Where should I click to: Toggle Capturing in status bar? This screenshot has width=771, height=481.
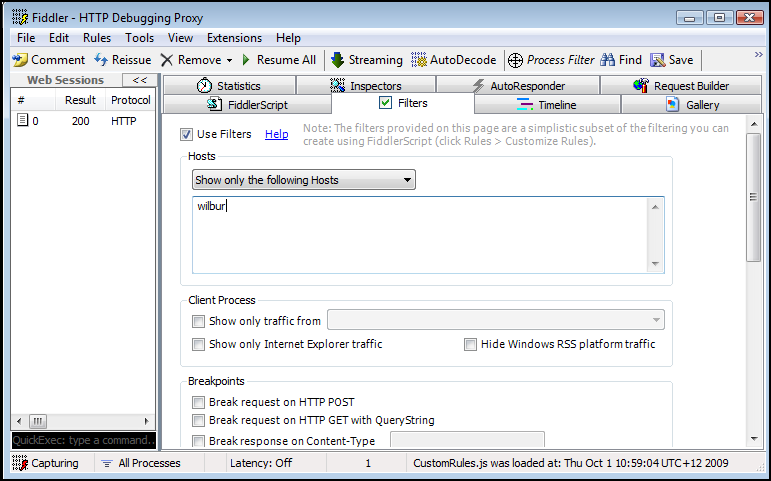pos(46,463)
